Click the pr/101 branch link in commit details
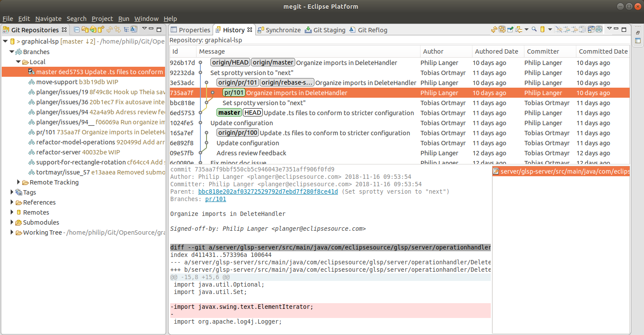The image size is (644, 335). (x=216, y=199)
